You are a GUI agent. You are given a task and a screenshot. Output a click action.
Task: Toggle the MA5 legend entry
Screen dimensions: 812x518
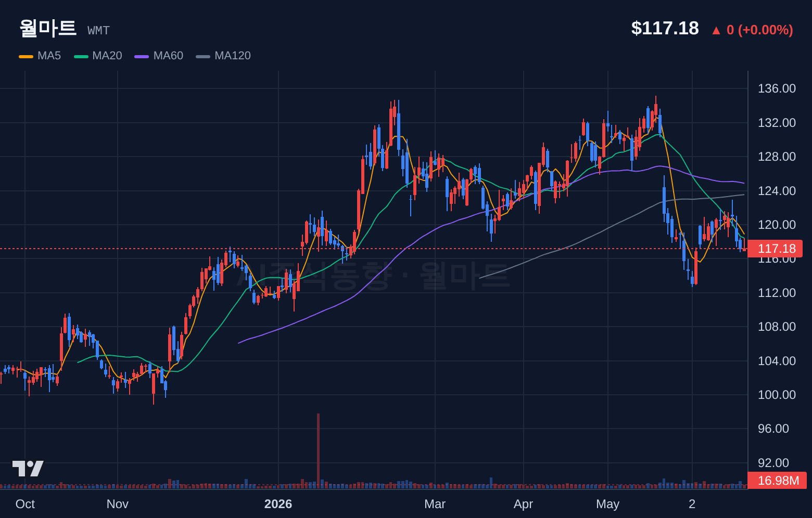(x=40, y=56)
